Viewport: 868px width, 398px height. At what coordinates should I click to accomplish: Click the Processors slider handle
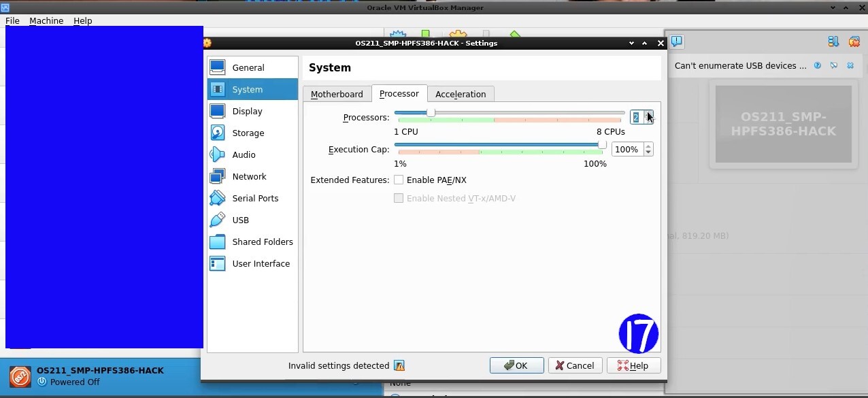point(431,112)
